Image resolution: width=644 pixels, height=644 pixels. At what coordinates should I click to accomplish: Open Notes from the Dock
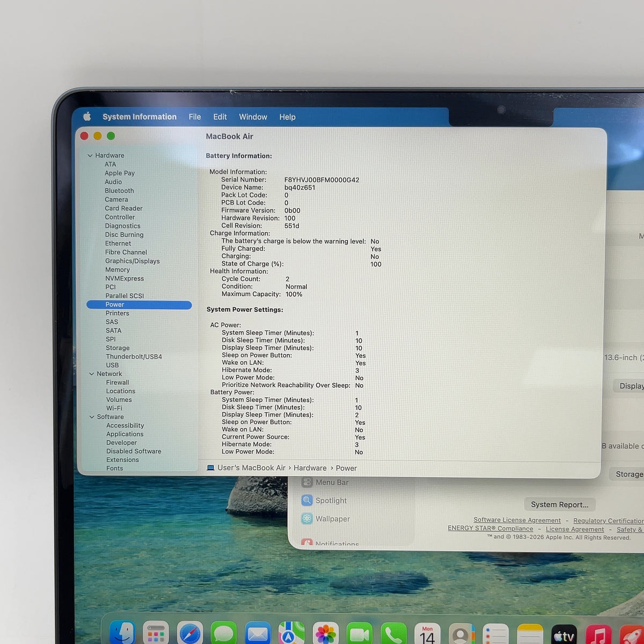530,634
